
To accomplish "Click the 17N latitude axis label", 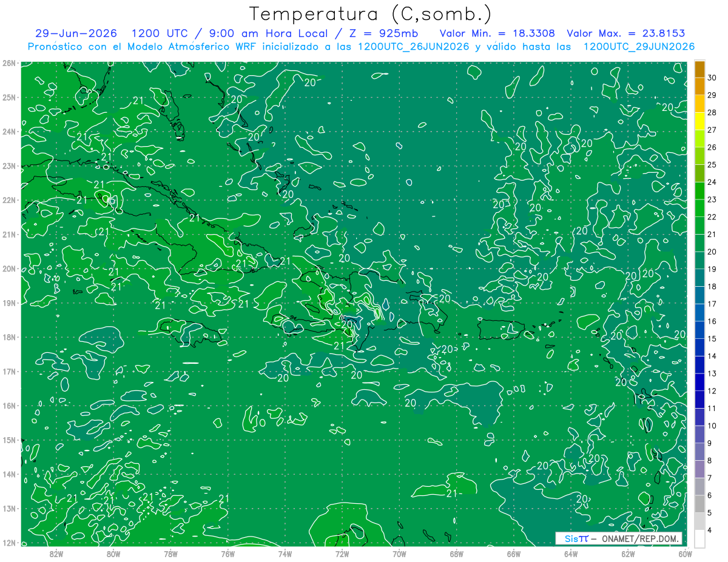I will [9, 371].
